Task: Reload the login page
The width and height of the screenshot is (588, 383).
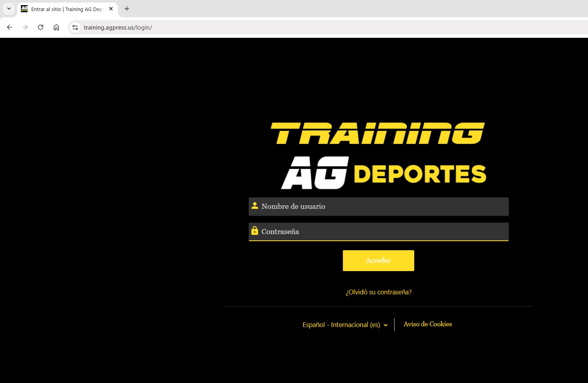Action: (41, 27)
